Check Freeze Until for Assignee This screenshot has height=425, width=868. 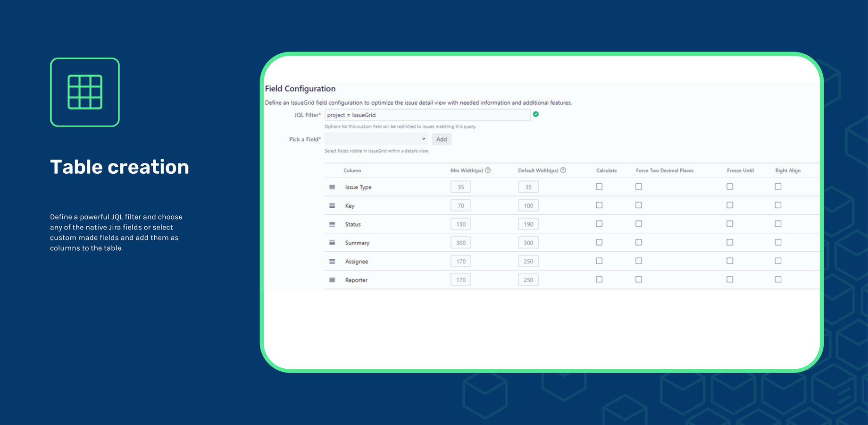[730, 261]
